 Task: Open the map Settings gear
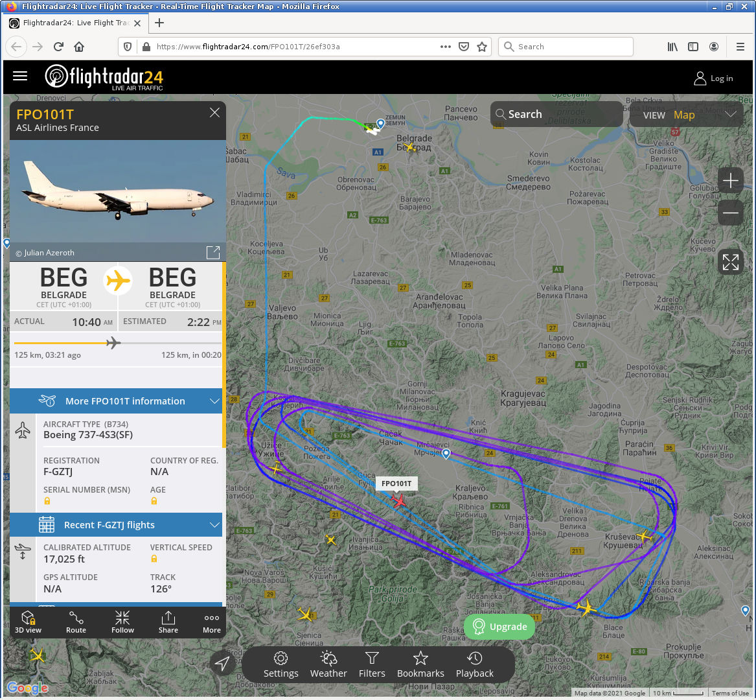281,665
